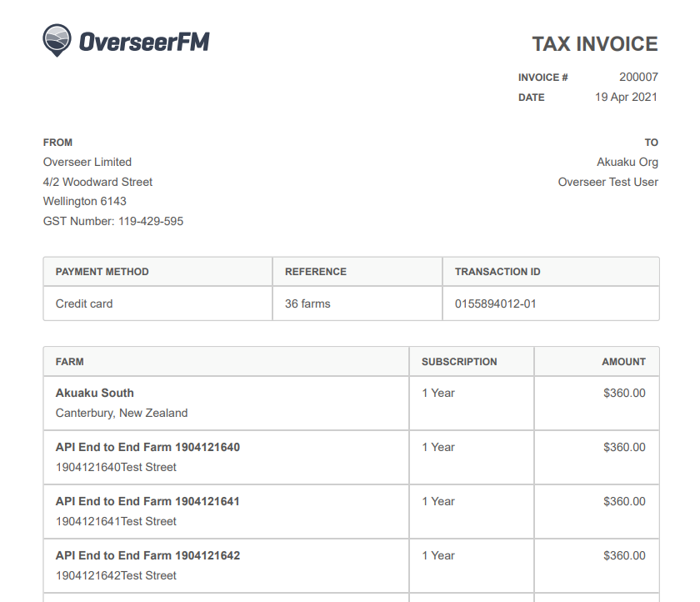The height and width of the screenshot is (602, 700).
Task: Select transaction ID 0155894012-01
Action: coord(496,304)
